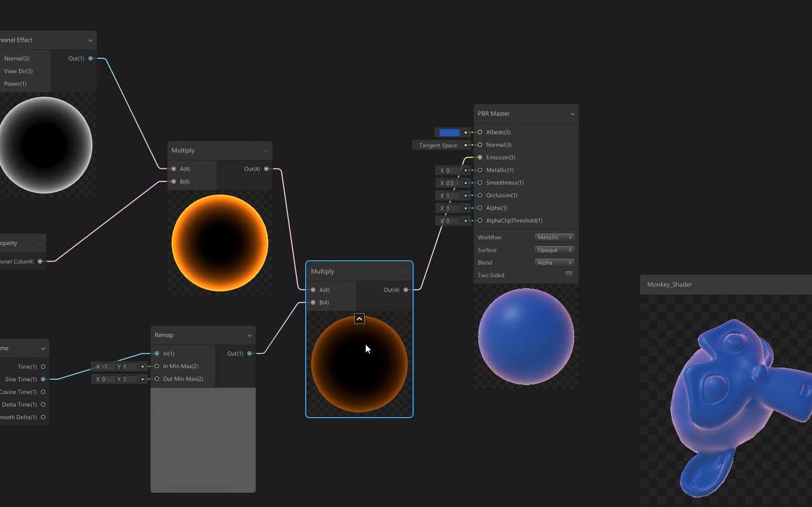The width and height of the screenshot is (812, 507).
Task: Click the AlphaClipThreshold(1) port on PBR Master
Action: point(479,220)
